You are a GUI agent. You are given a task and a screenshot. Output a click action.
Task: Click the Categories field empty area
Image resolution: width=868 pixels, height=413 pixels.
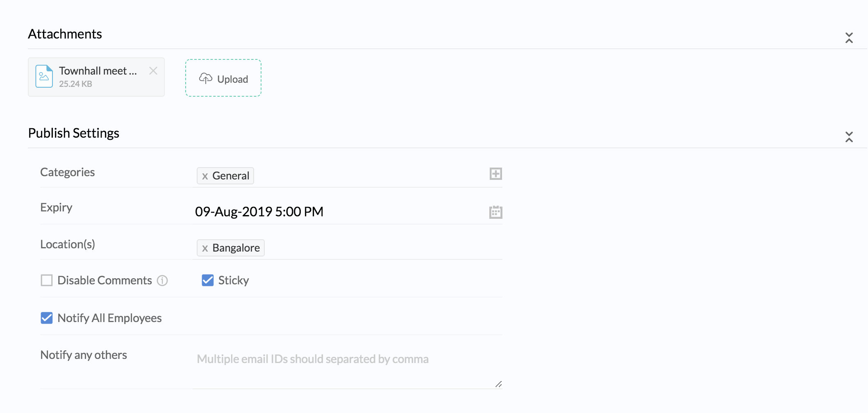point(369,176)
